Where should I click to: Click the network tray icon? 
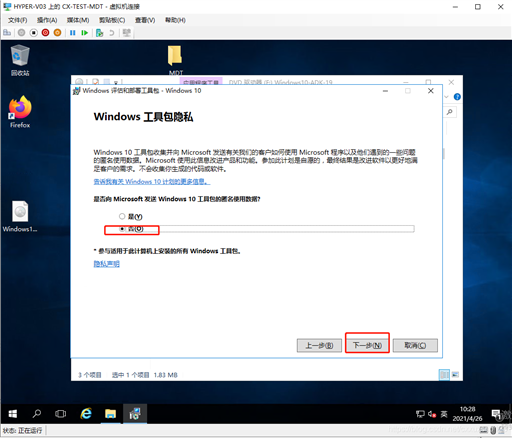[420, 414]
